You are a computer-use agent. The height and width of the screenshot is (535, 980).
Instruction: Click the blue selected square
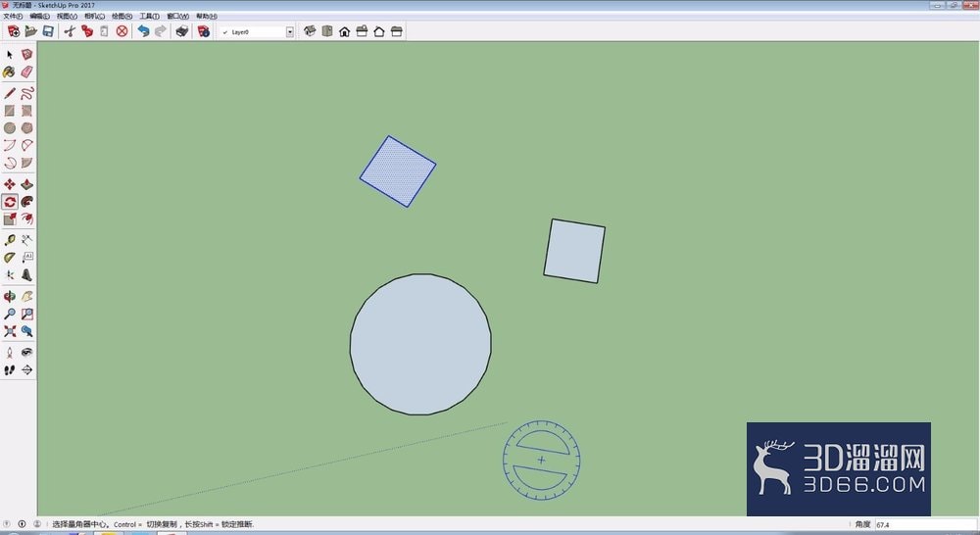(398, 171)
